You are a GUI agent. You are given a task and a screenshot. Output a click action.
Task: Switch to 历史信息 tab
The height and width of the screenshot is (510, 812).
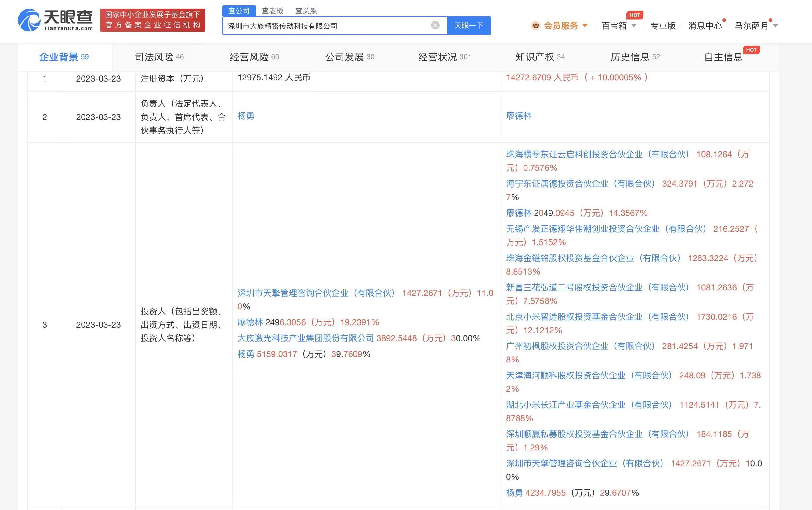point(635,57)
